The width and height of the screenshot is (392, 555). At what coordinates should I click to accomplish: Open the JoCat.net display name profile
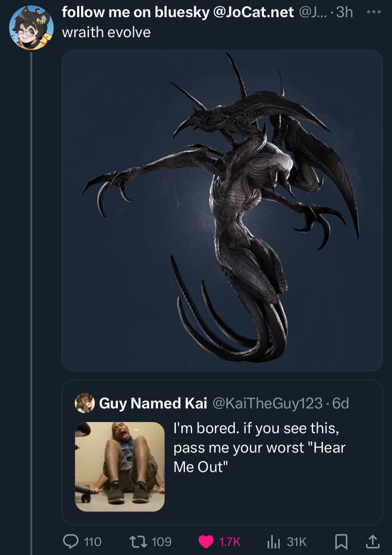click(x=178, y=12)
